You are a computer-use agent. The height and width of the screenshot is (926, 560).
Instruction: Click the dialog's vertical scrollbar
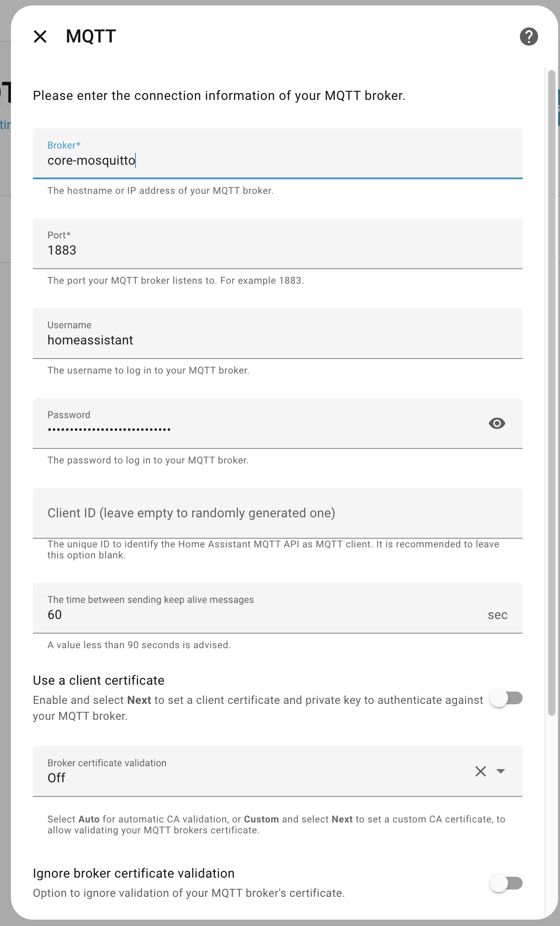[552, 392]
